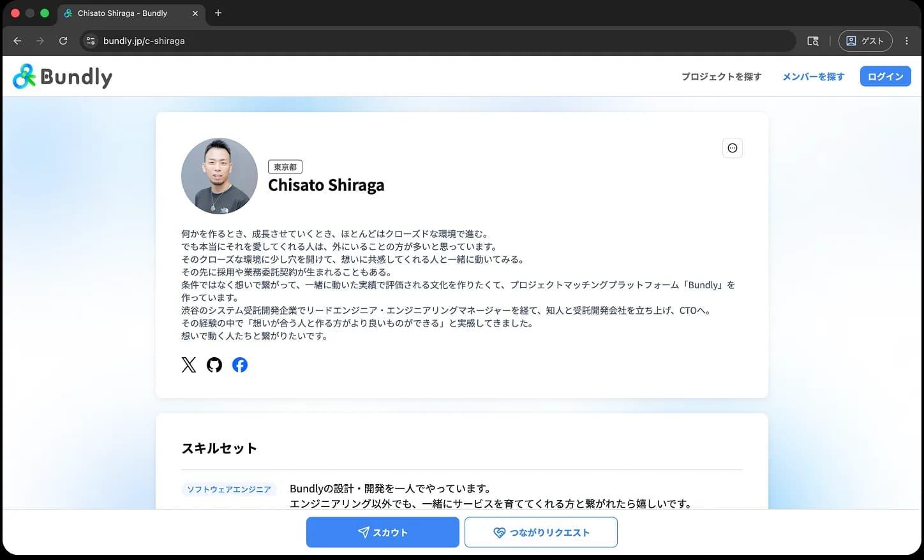Click the Chisato Shiraga name heading
Viewport: 924px width, 560px height.
326,185
